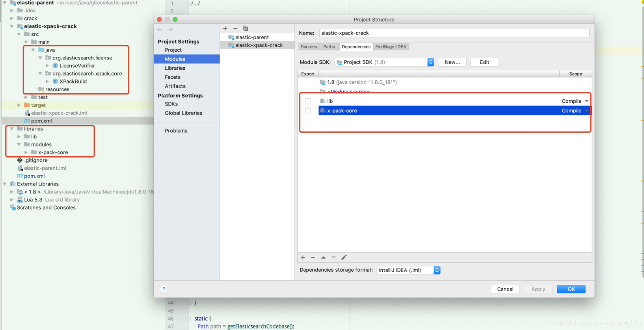The width and height of the screenshot is (644, 330).
Task: Switch to the FindBugs-IDEA tab
Action: [391, 46]
